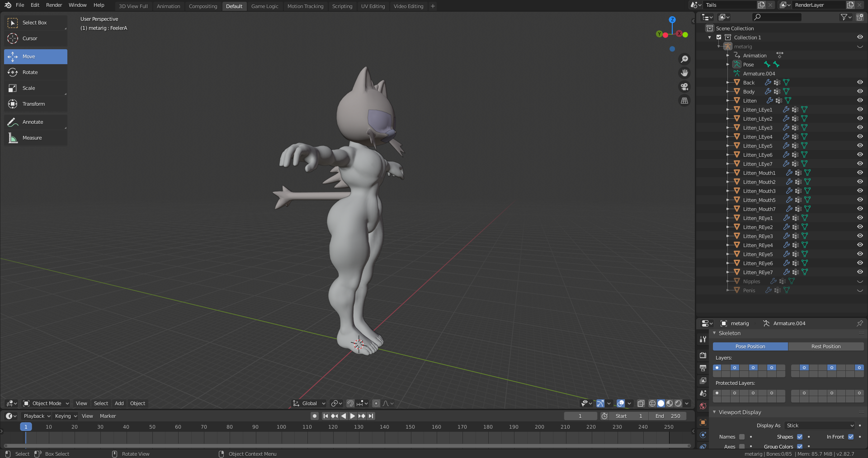This screenshot has height=458, width=868.
Task: Open the viewport Add menu
Action: click(x=119, y=403)
